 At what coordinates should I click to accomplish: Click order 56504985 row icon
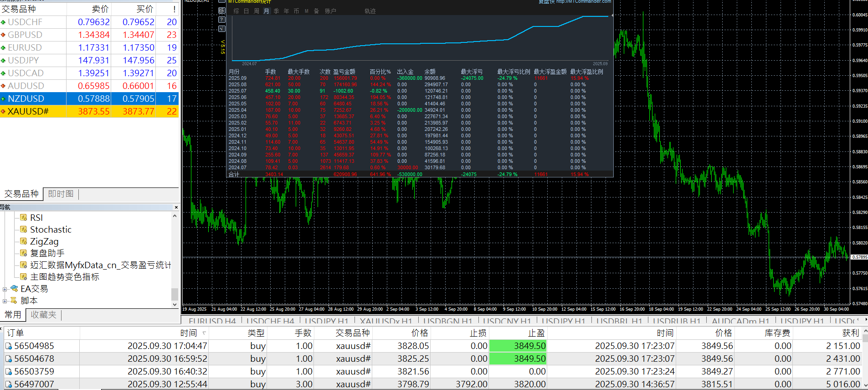pyautogui.click(x=9, y=346)
